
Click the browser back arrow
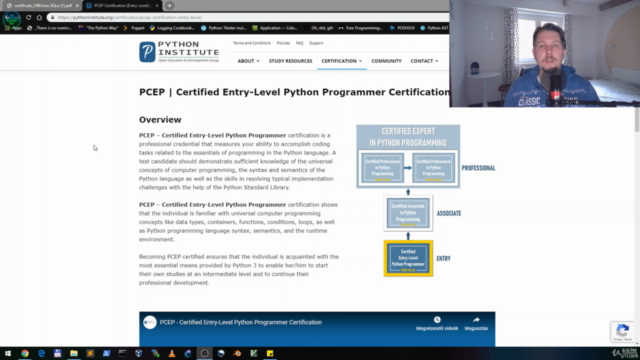[x=7, y=18]
